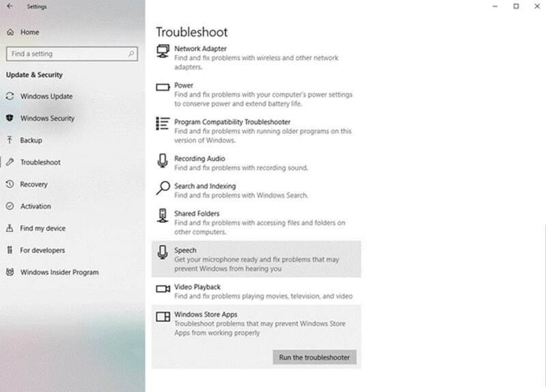The height and width of the screenshot is (392, 546).
Task: Select the Speech troubleshooter title
Action: [x=185, y=250]
